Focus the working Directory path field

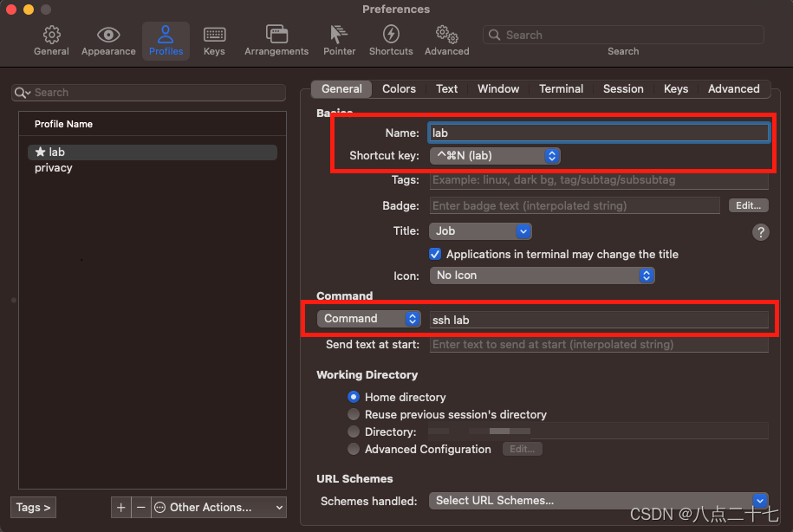pyautogui.click(x=598, y=431)
